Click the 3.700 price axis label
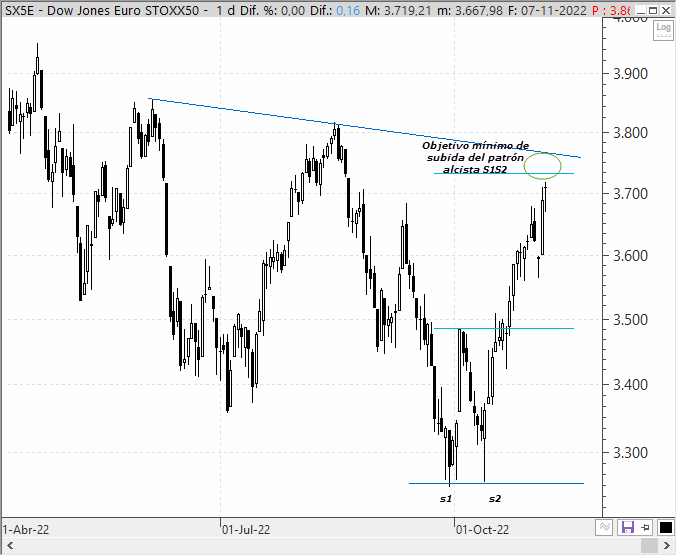This screenshot has height=556, width=677. coord(631,194)
